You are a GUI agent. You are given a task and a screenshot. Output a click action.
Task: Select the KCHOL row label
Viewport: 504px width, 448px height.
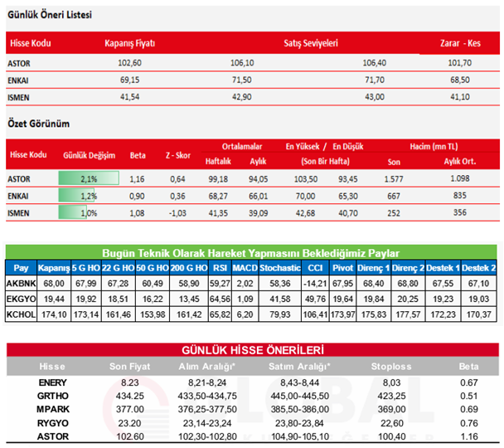[21, 314]
